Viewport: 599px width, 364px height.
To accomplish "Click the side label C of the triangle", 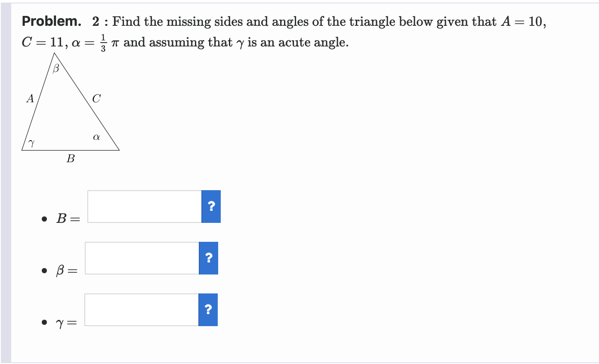I will (96, 99).
